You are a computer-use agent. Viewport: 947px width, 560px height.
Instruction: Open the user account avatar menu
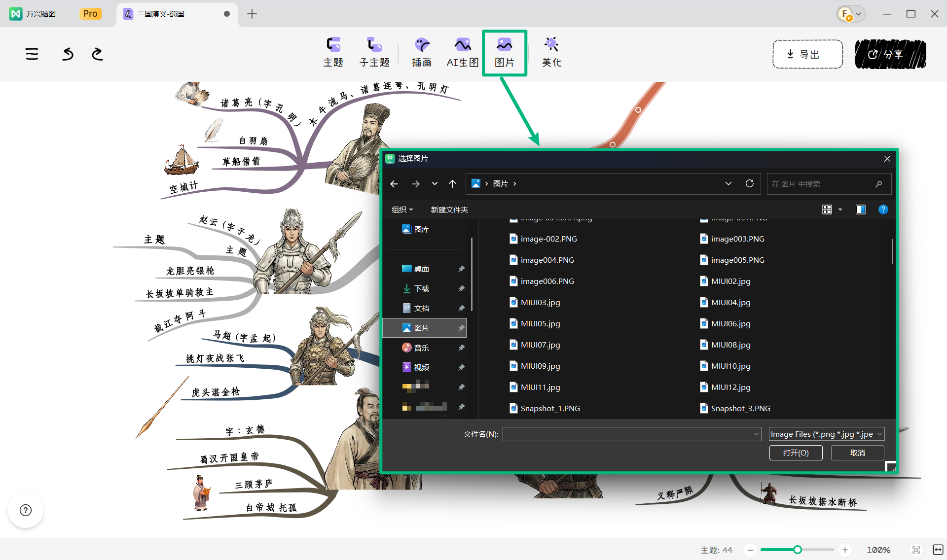tap(851, 14)
